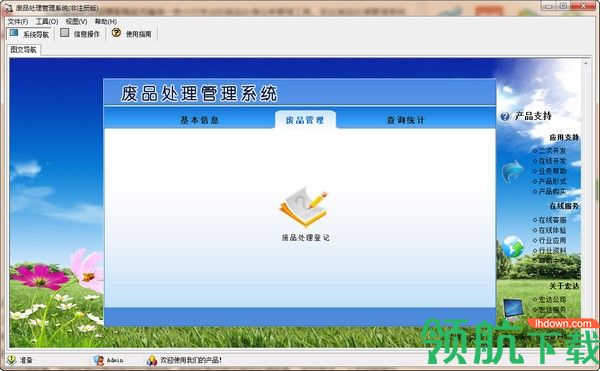This screenshot has height=371, width=600.
Task: Click the application icon in title bar
Action: pos(8,8)
